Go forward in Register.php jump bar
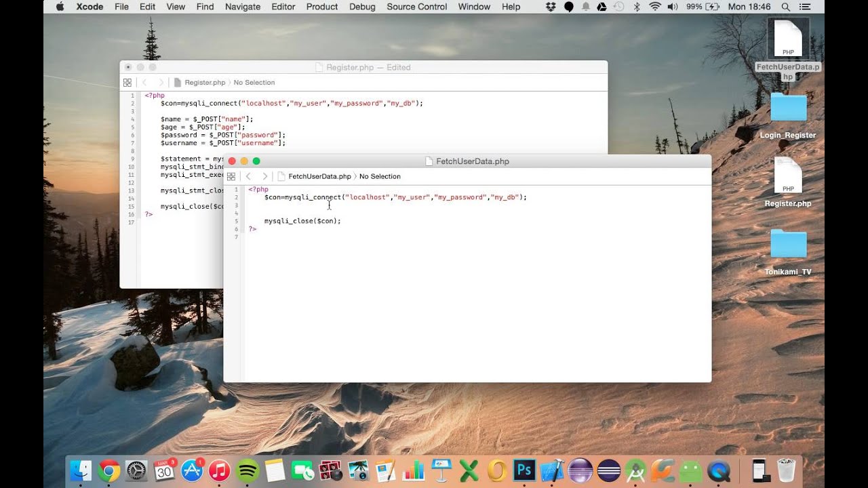This screenshot has width=868, height=488. (x=161, y=83)
